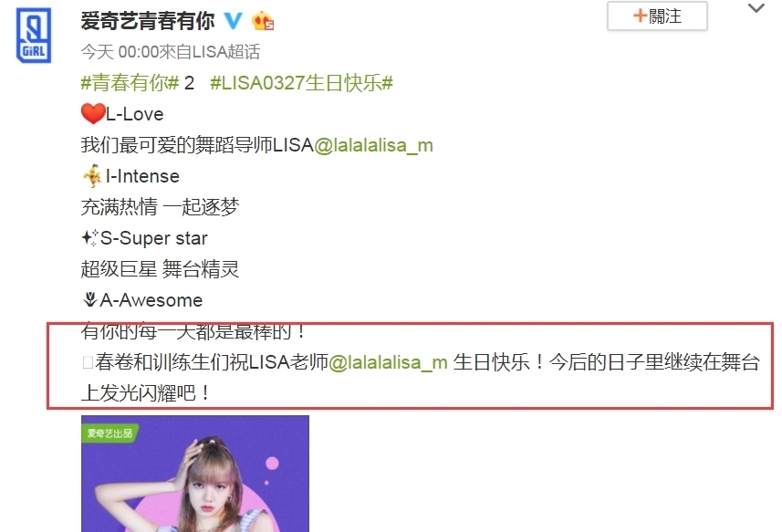This screenshot has height=532, width=782.
Task: Follow the account with +關注 button
Action: [x=657, y=16]
